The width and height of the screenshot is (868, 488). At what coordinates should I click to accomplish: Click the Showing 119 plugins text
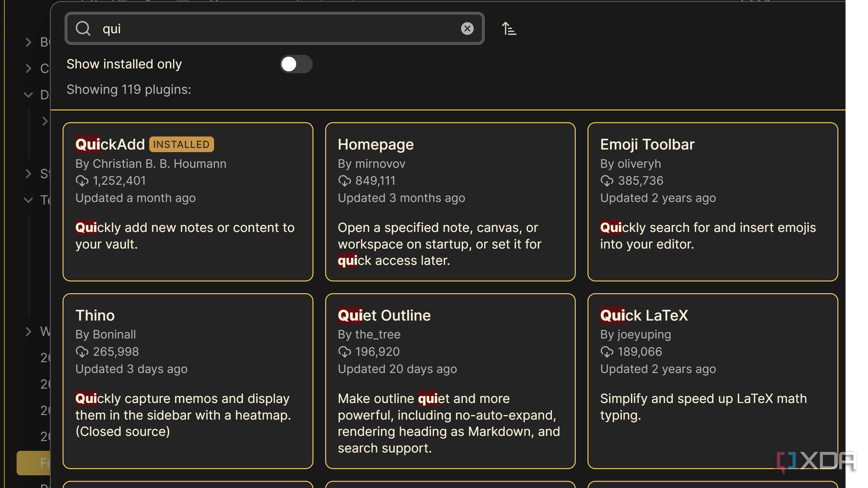tap(129, 90)
